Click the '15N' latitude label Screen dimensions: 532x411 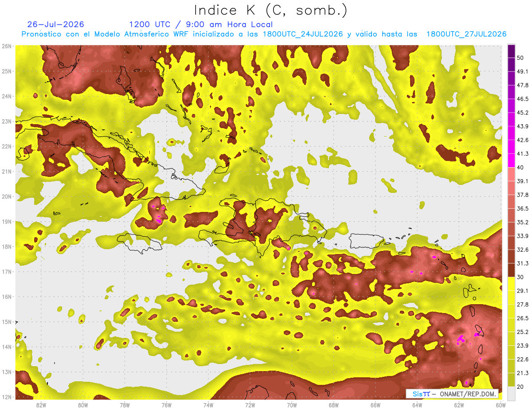point(6,321)
